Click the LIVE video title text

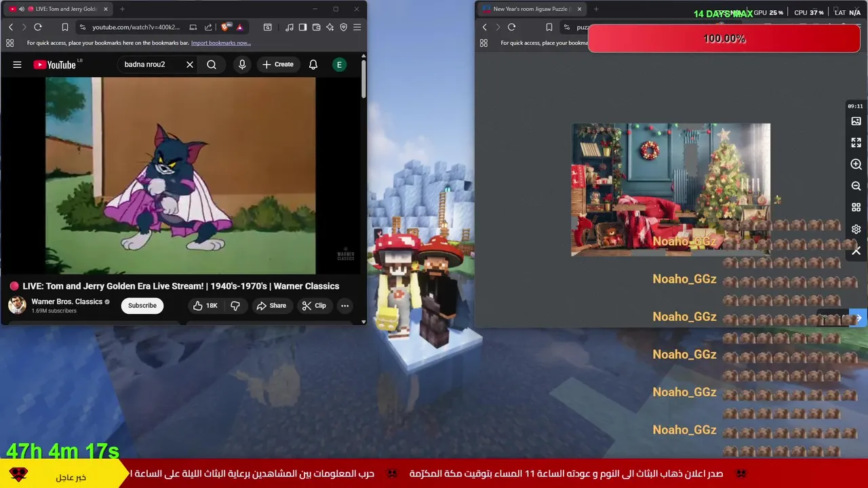coord(180,286)
